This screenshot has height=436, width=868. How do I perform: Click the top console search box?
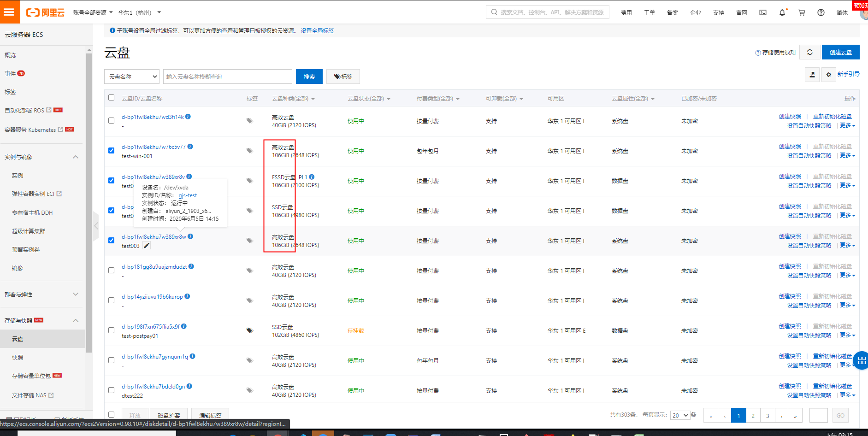pyautogui.click(x=548, y=12)
